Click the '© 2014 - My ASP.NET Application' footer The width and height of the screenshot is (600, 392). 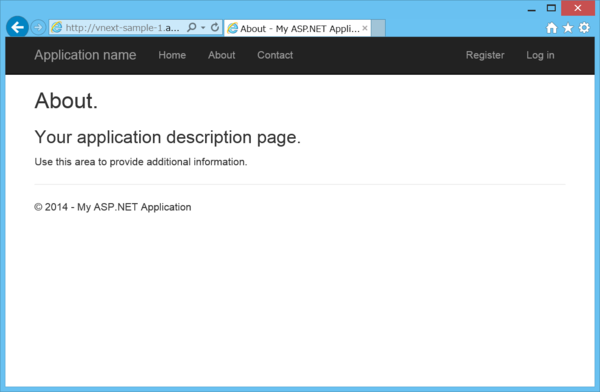tap(113, 207)
